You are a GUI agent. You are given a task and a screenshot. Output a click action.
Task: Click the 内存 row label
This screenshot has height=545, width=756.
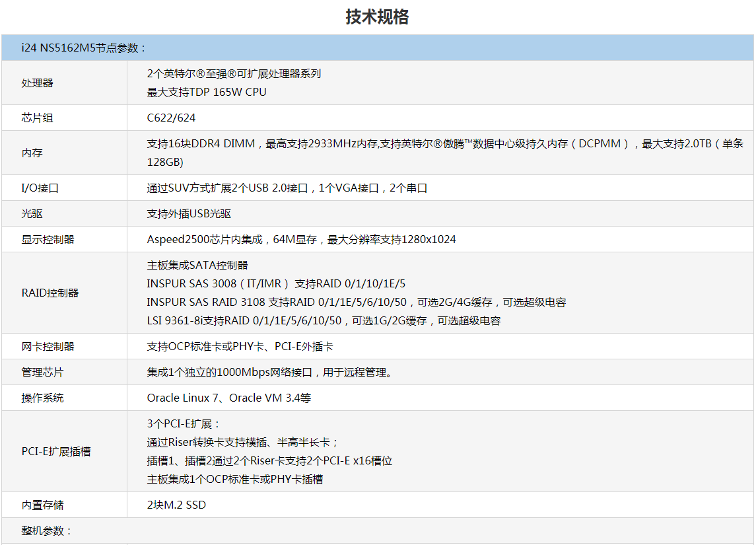click(32, 153)
